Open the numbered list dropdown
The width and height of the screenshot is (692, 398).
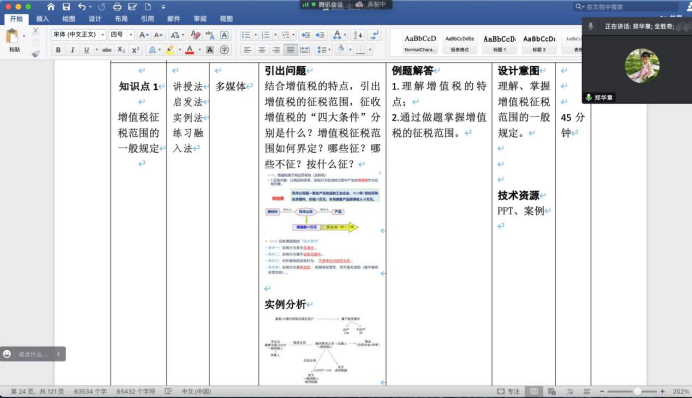tap(275, 35)
